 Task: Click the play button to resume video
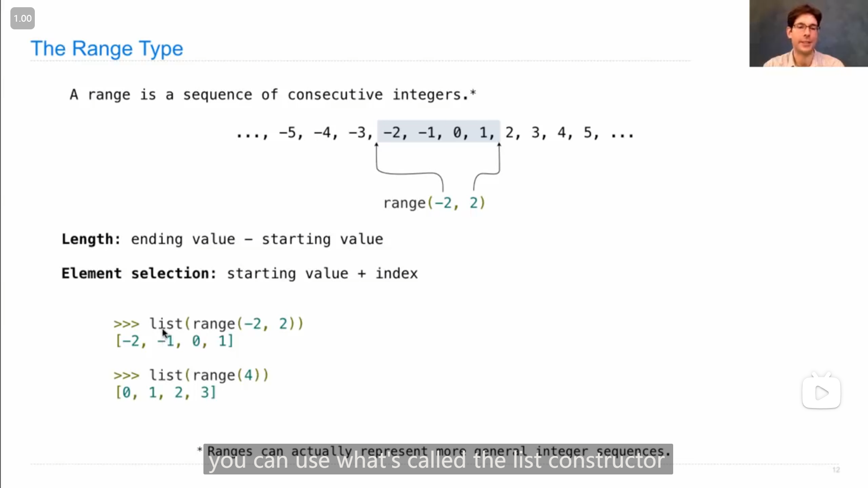click(x=821, y=392)
